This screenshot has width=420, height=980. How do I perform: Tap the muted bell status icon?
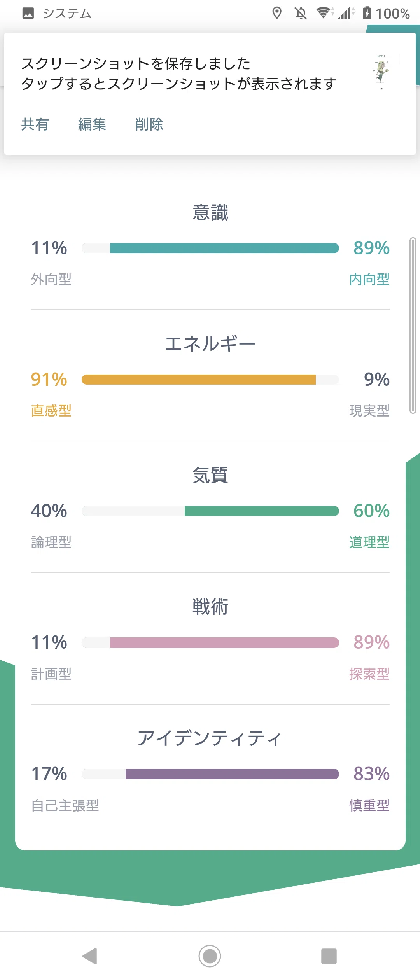tap(301, 13)
